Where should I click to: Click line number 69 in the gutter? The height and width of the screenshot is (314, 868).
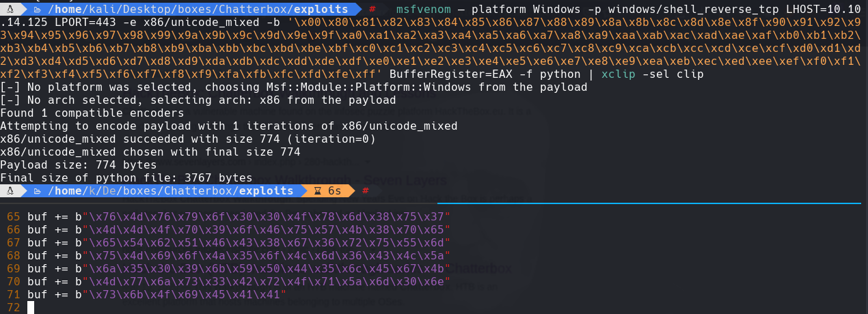click(14, 268)
